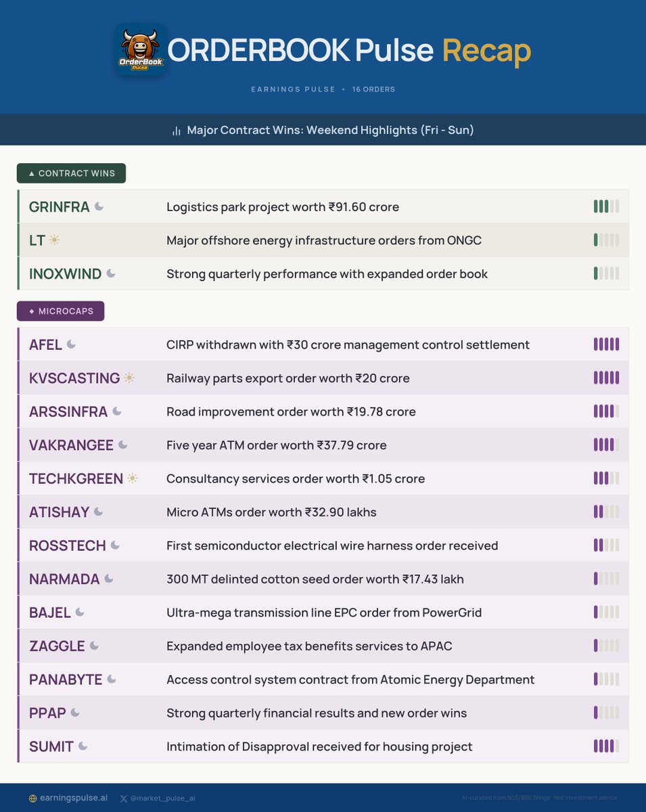Open the @market_pulse_ai handle
The height and width of the screenshot is (812, 646).
(163, 798)
